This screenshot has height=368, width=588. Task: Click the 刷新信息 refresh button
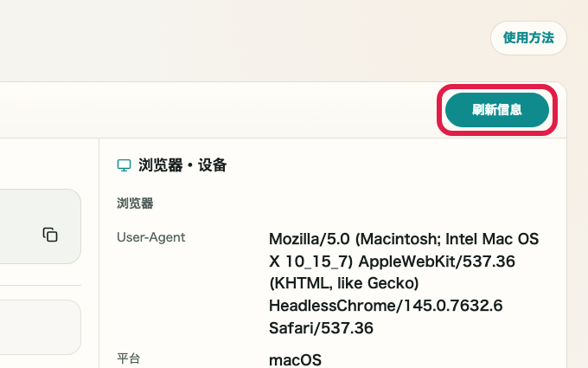497,110
